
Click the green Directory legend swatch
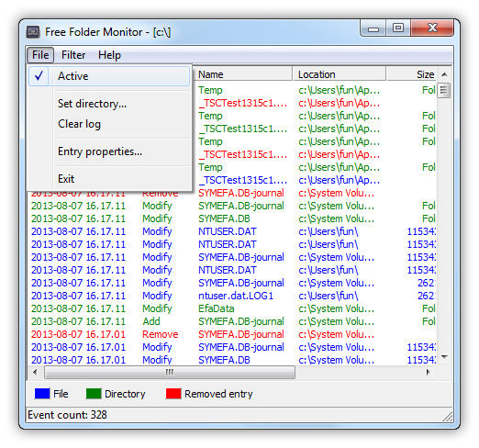point(94,394)
